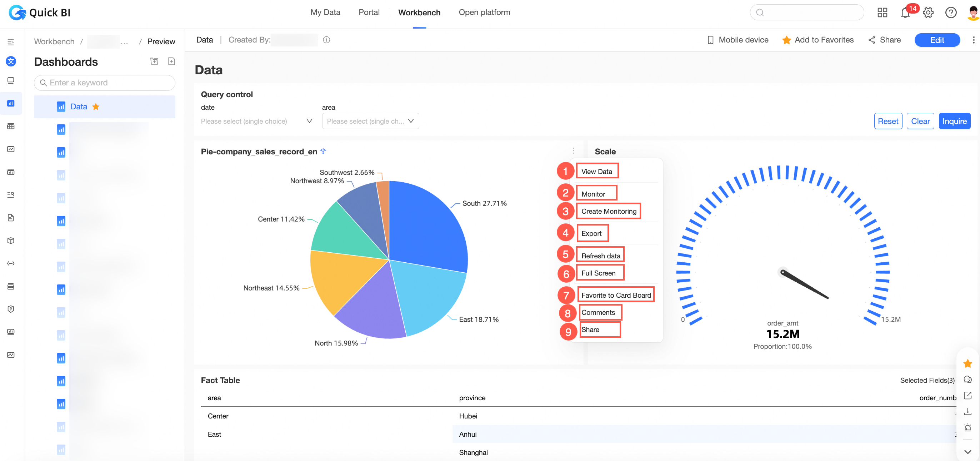Open the active Dashboards icon in left sidebar
Screen dimensions: 980x461
[11, 103]
